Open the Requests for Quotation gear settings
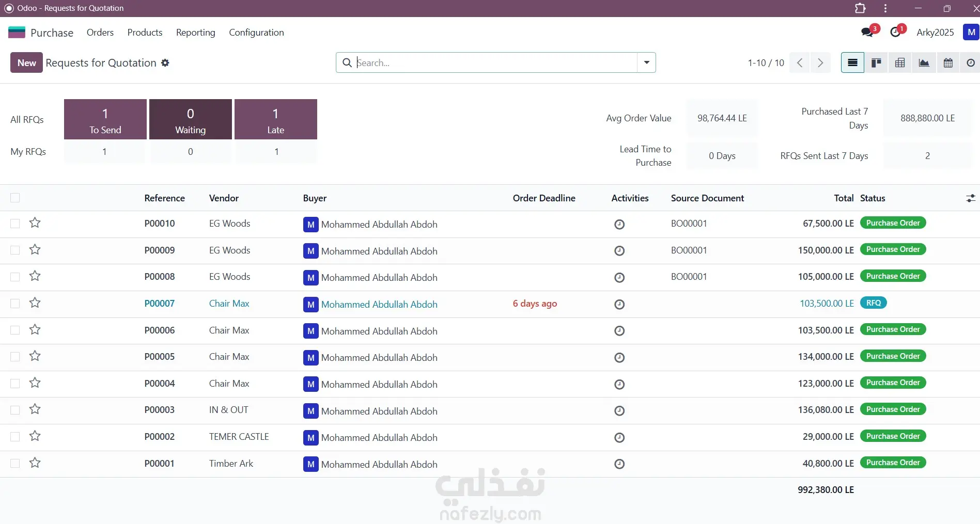 click(x=165, y=63)
